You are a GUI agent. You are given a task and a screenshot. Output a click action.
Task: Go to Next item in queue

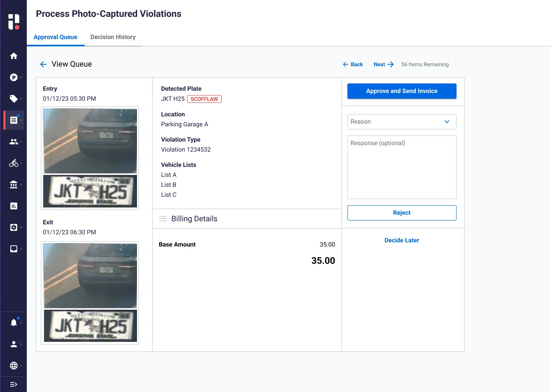click(383, 64)
